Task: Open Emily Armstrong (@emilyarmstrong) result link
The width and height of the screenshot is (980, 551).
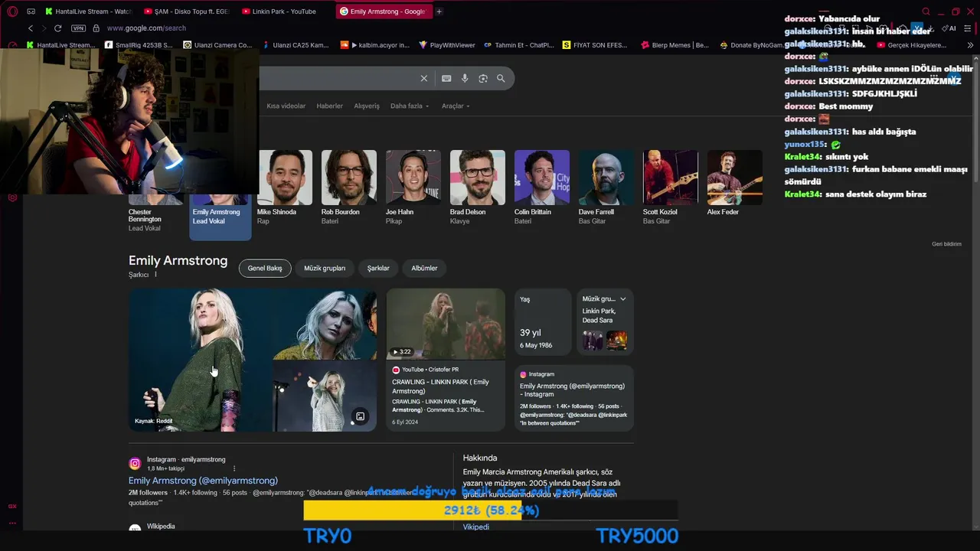Action: tap(203, 481)
